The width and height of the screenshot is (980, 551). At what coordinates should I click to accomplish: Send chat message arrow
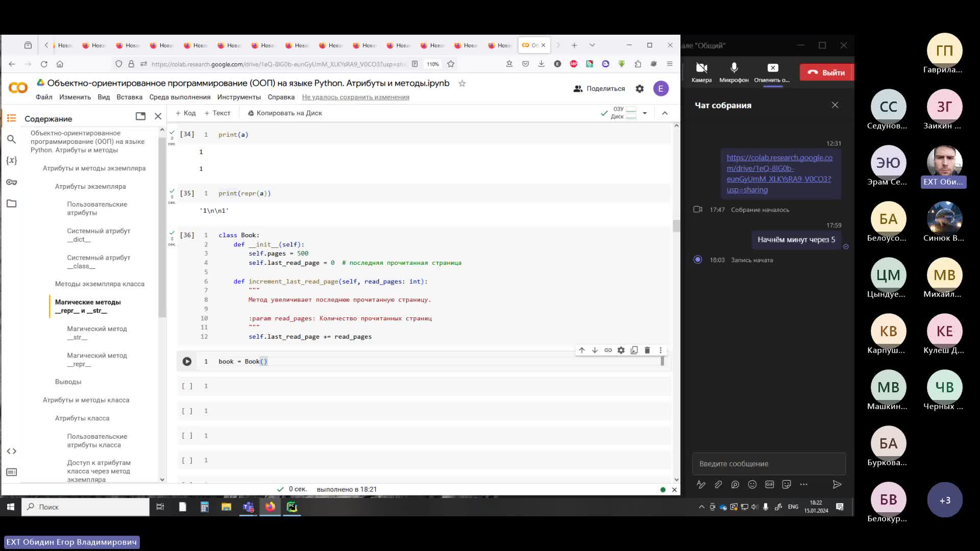(837, 484)
